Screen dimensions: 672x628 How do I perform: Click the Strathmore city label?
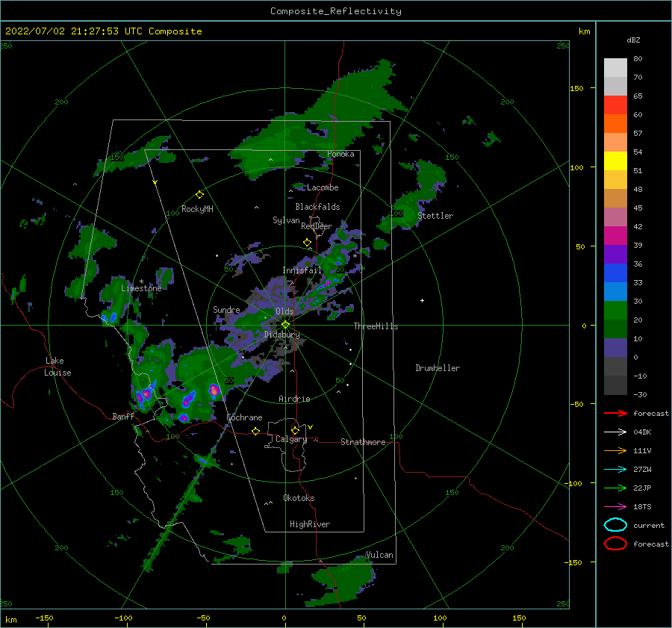tap(363, 442)
